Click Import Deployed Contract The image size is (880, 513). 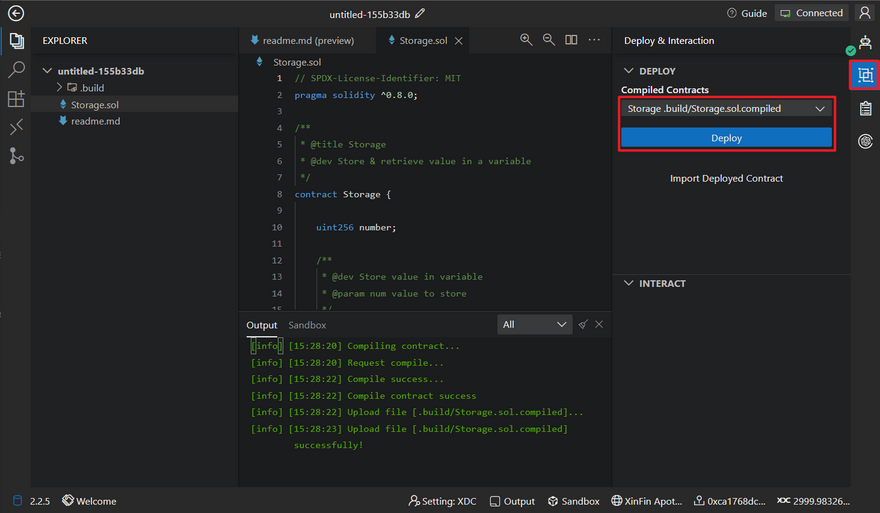[x=726, y=178]
